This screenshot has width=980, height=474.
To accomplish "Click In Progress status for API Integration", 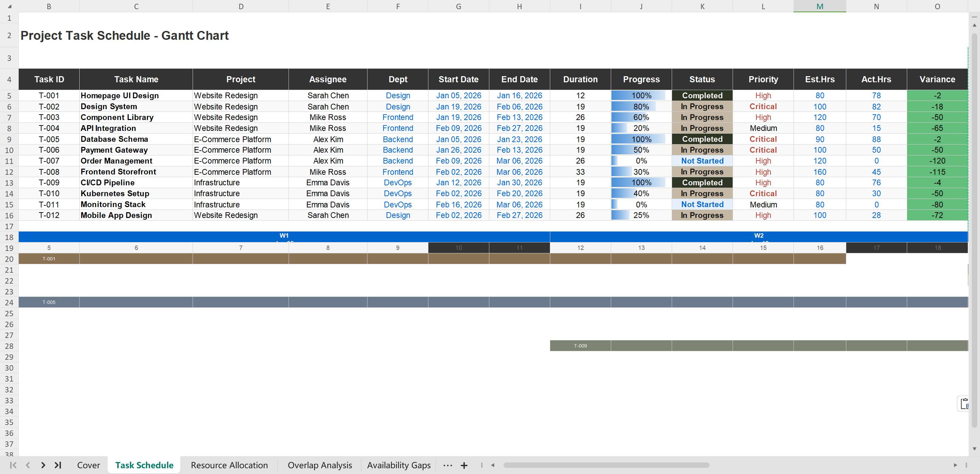I will 702,128.
